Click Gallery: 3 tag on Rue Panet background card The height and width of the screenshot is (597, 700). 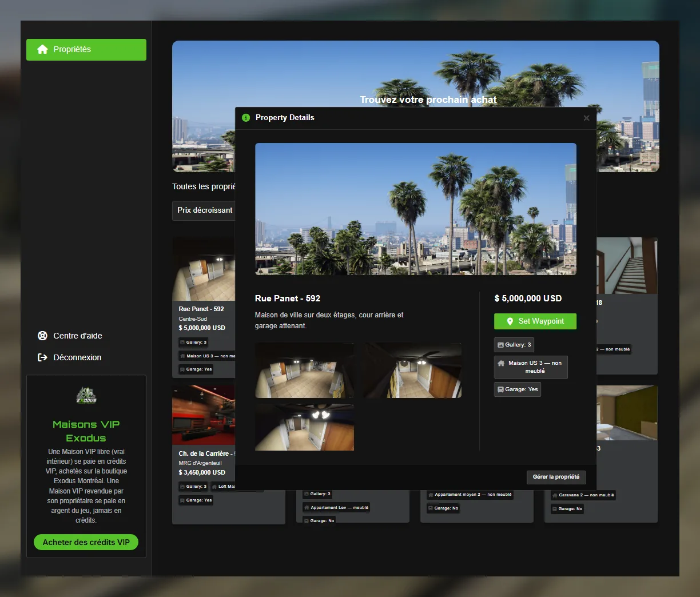tap(193, 343)
